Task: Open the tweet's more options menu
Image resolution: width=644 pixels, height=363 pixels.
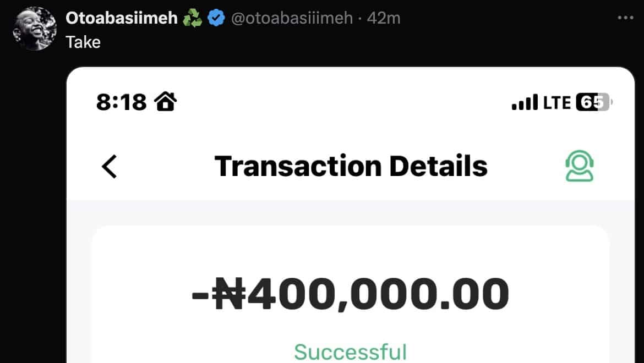Action: point(625,18)
